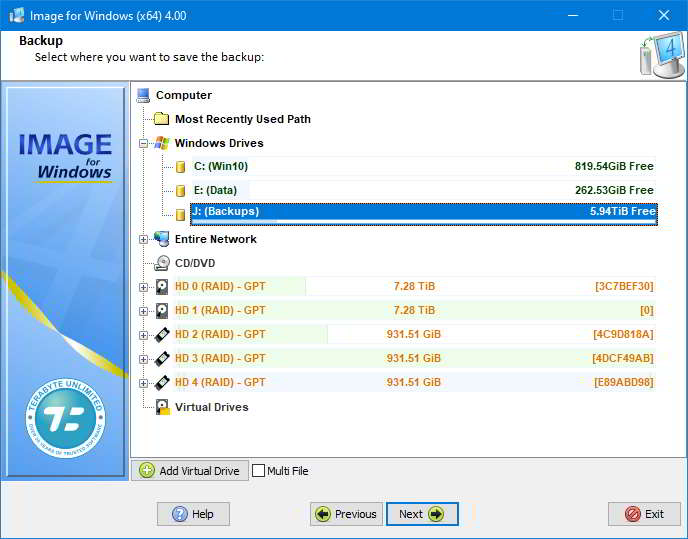Image resolution: width=688 pixels, height=539 pixels.
Task: Click the Virtual Drives icon
Action: pos(163,407)
